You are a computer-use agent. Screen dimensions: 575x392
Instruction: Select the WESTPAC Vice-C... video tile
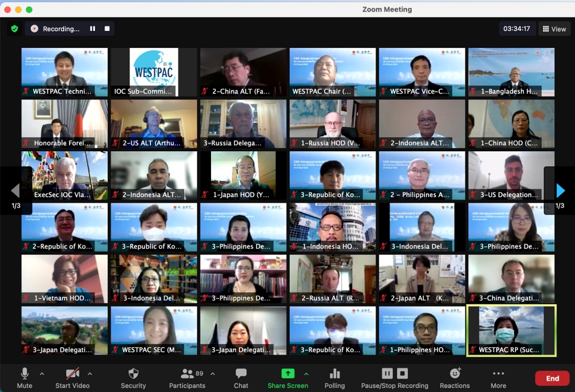(422, 72)
